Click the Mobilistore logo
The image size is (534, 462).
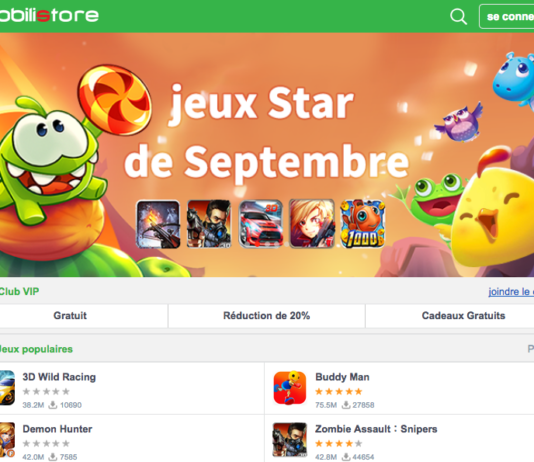(49, 15)
